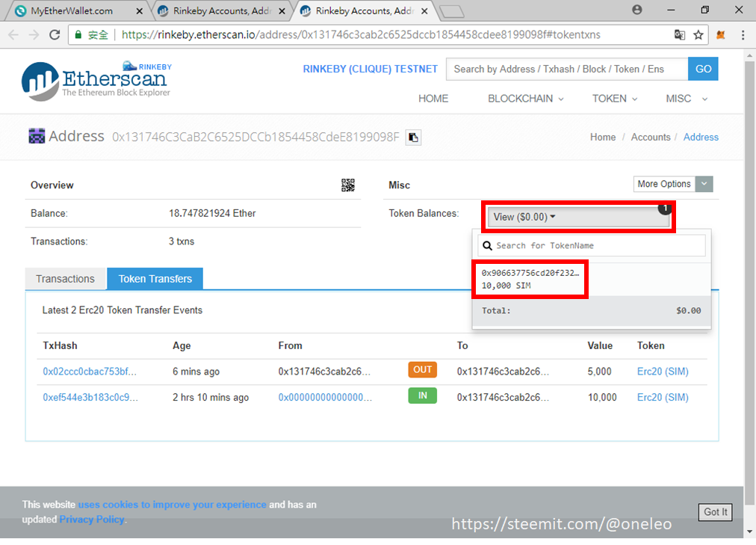This screenshot has width=756, height=545.
Task: Expand the MISC menu
Action: [687, 99]
